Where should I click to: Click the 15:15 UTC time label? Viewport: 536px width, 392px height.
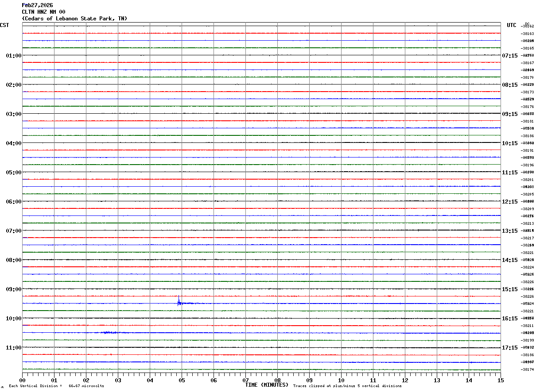click(510, 289)
